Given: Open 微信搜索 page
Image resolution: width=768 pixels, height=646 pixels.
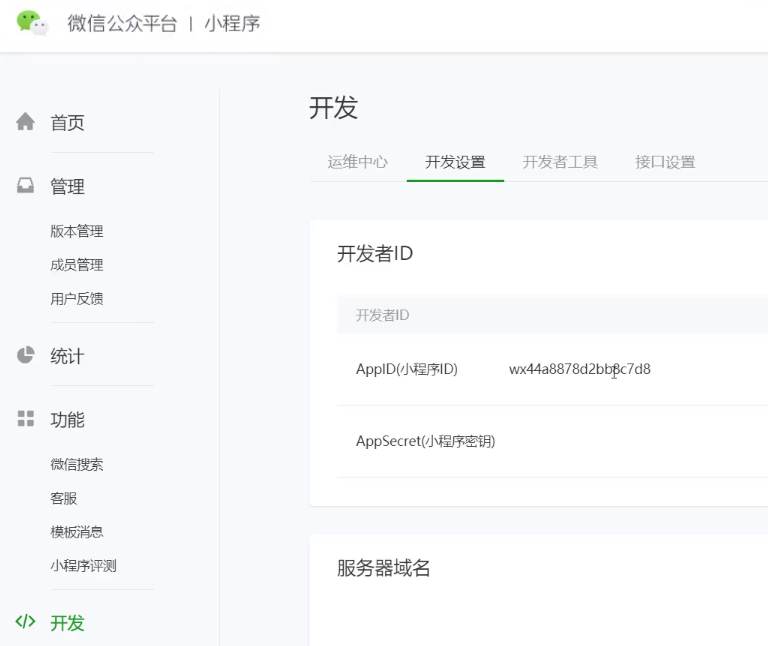Looking at the screenshot, I should [77, 464].
